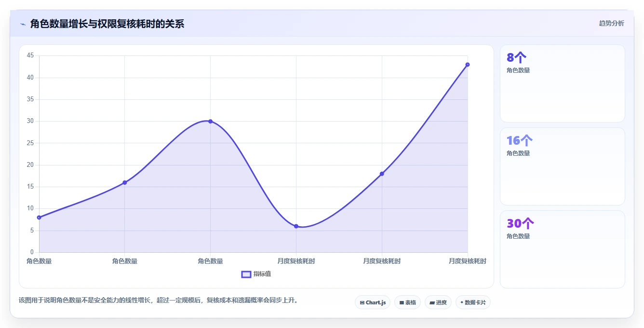Open the 16个 角色数量 card
This screenshot has height=328, width=644.
tap(563, 166)
